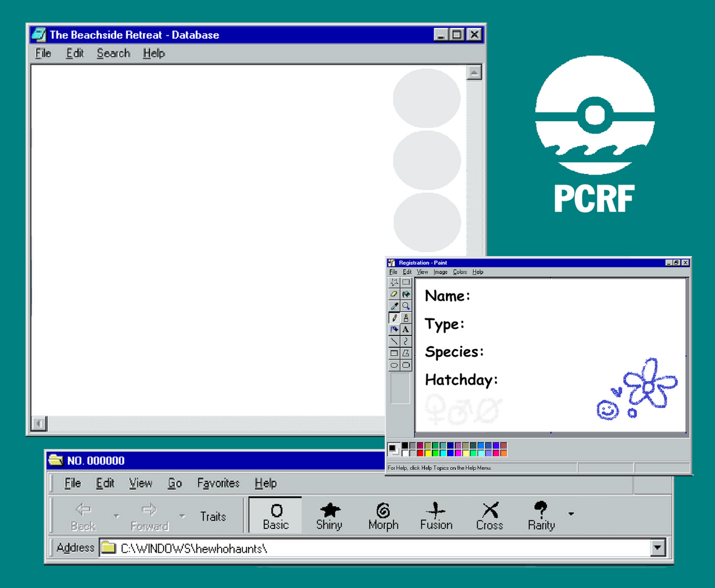Click the foreground/background color indicator box
Image resolution: width=715 pixels, height=588 pixels.
click(394, 449)
